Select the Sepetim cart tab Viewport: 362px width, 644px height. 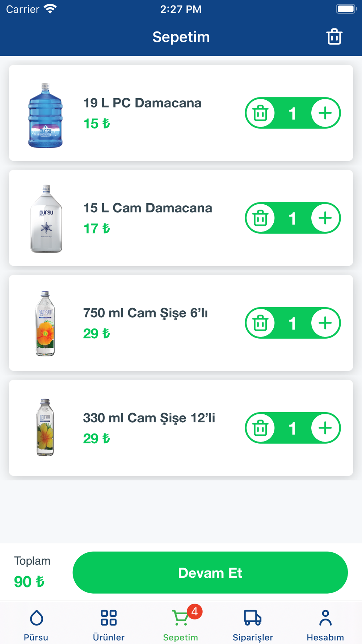coord(181,624)
